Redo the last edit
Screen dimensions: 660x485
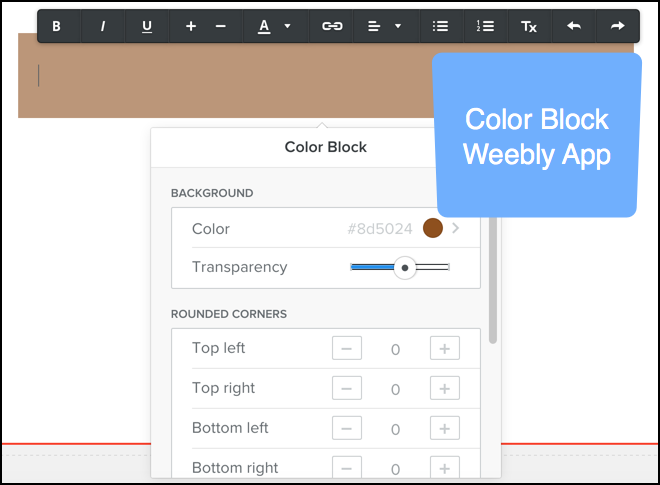click(x=617, y=26)
